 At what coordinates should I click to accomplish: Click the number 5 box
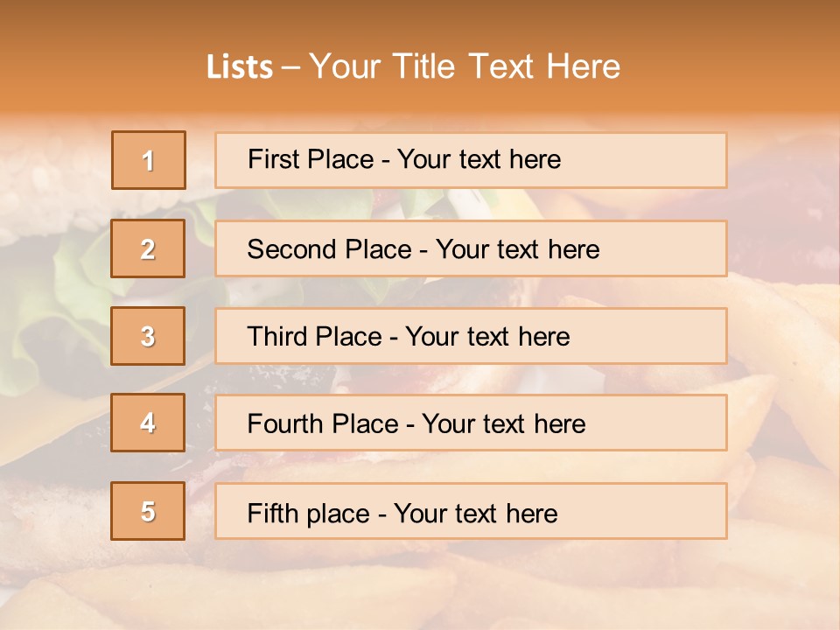148,511
